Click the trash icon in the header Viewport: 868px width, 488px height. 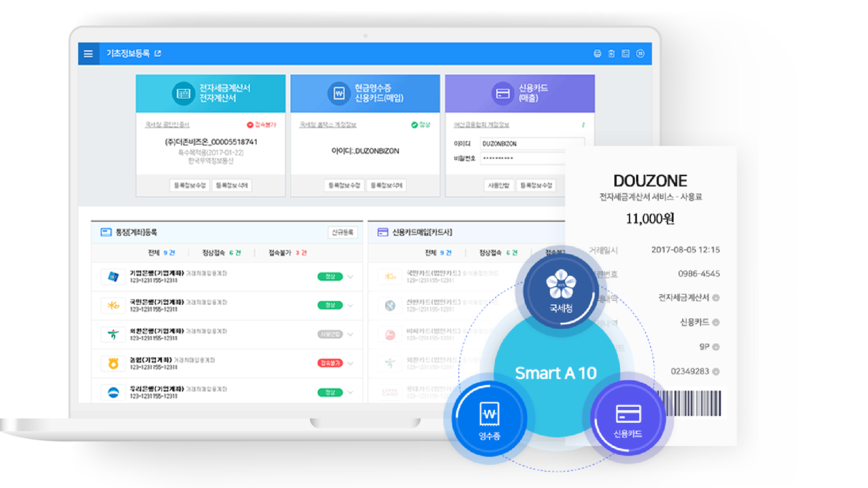coord(612,54)
